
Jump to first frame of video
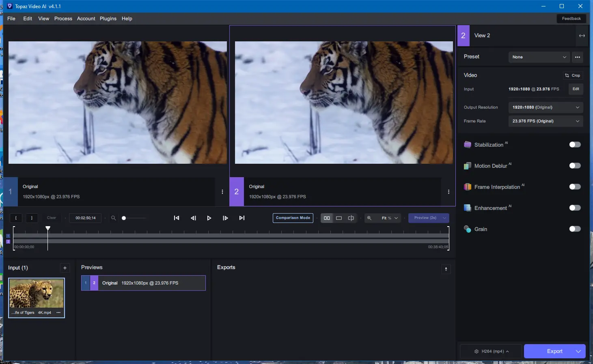[x=177, y=218]
